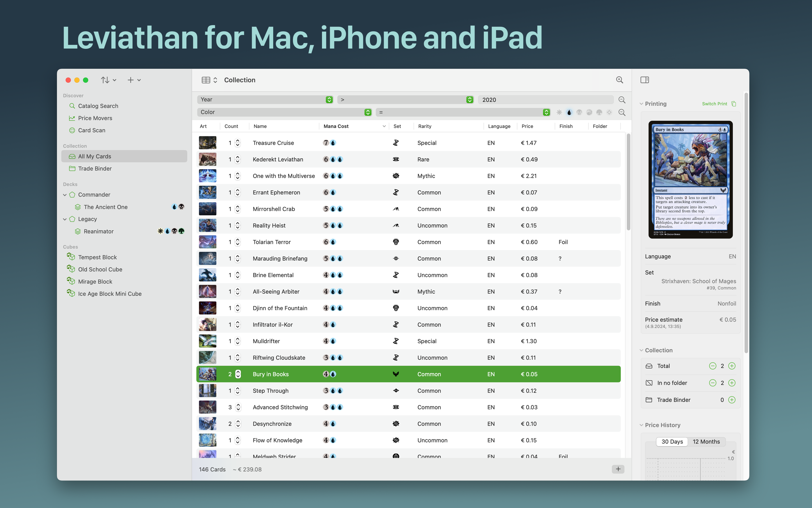Sort by Set column header
Image resolution: width=812 pixels, height=508 pixels.
coord(401,126)
